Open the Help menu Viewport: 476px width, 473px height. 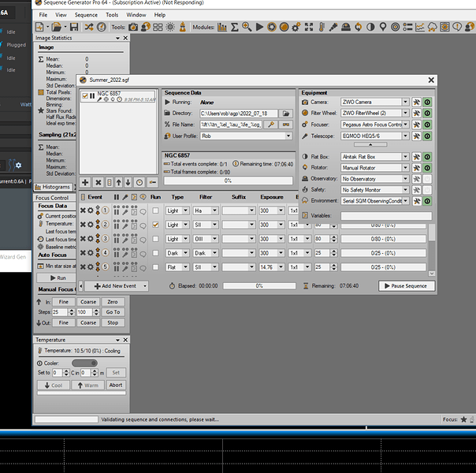[x=160, y=15]
